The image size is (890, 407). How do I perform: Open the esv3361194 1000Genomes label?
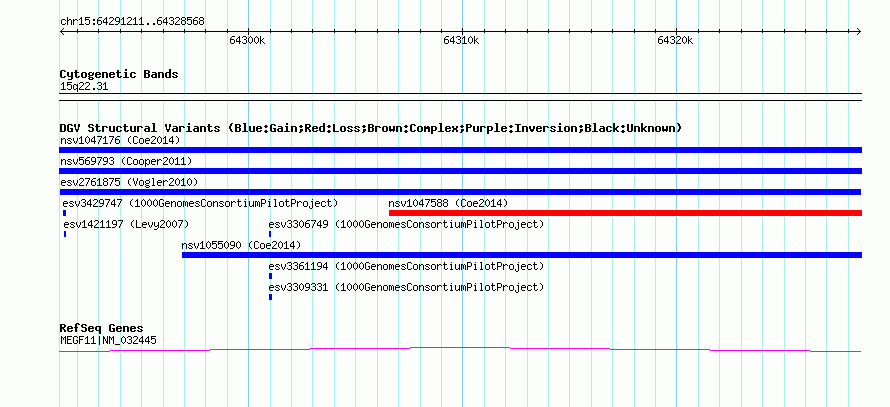[406, 266]
